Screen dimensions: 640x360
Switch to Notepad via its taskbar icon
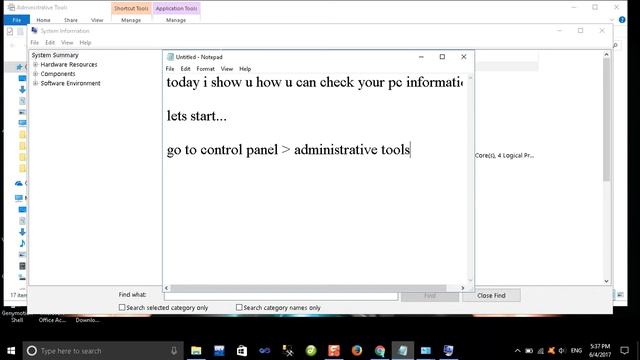403,351
